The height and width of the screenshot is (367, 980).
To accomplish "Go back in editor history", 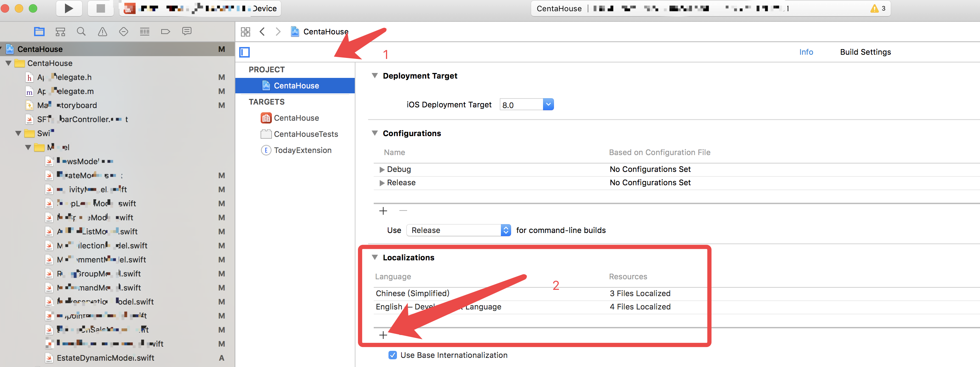I will [x=262, y=32].
